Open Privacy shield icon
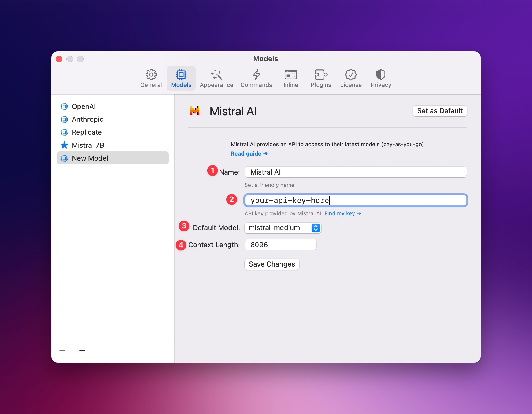Image resolution: width=532 pixels, height=414 pixels. [x=381, y=75]
